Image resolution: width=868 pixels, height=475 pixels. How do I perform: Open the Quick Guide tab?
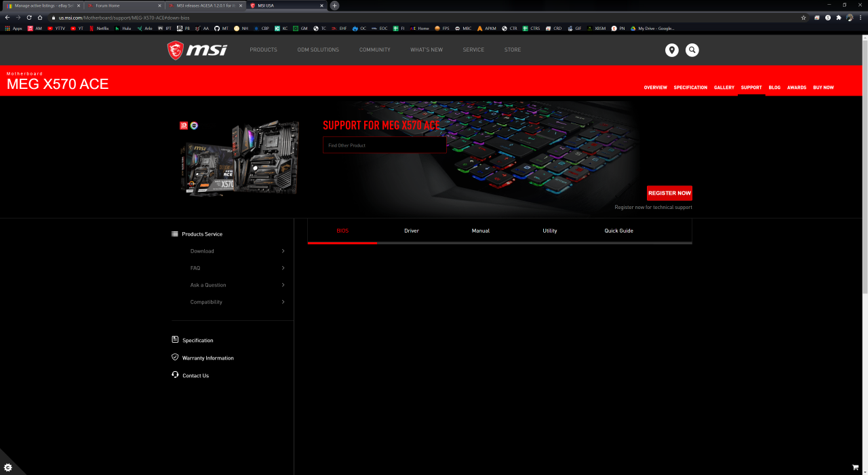[x=618, y=231]
